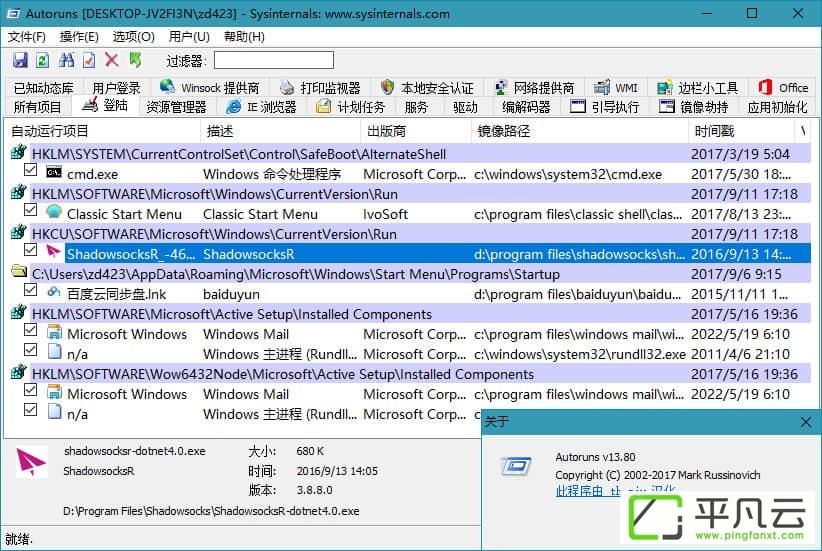
Task: Click the 百度云同步盘.lnk entry icon
Action: [53, 293]
